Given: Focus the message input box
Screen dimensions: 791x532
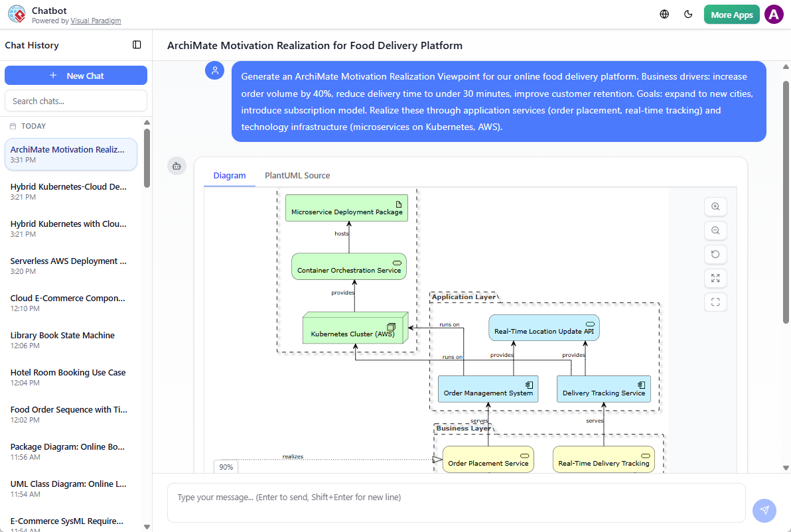Looking at the screenshot, I should click(x=456, y=502).
